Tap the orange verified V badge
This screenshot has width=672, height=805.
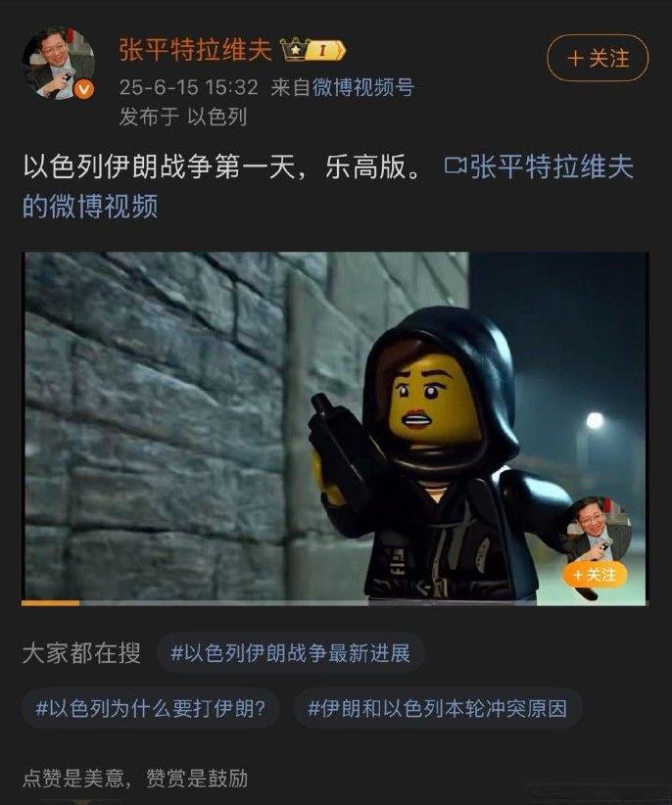[x=83, y=89]
